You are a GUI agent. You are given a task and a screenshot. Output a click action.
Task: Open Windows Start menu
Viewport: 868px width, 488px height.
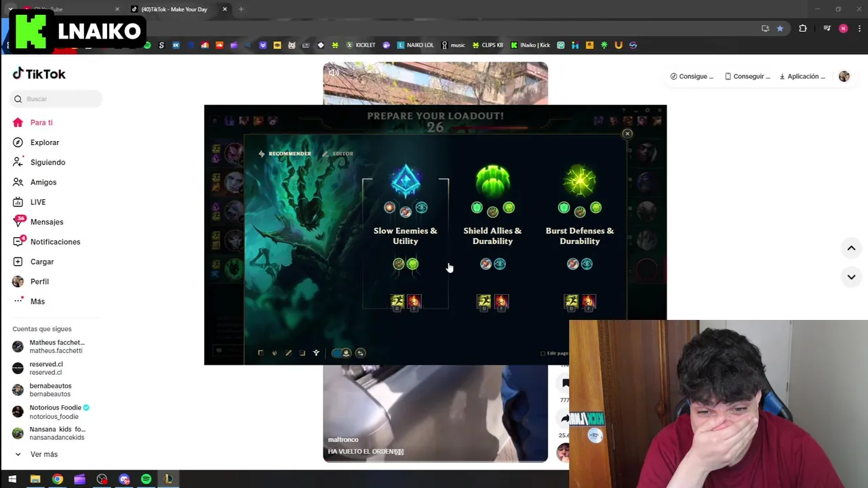pyautogui.click(x=12, y=479)
